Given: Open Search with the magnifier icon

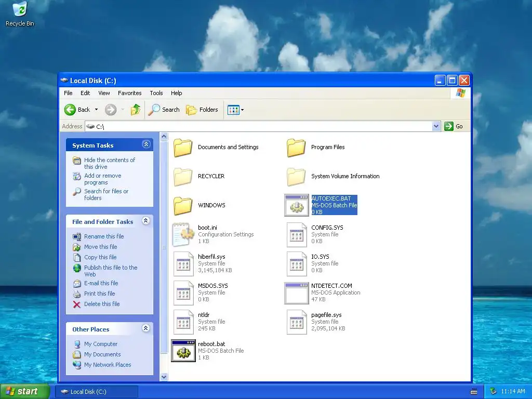Looking at the screenshot, I should 154,110.
